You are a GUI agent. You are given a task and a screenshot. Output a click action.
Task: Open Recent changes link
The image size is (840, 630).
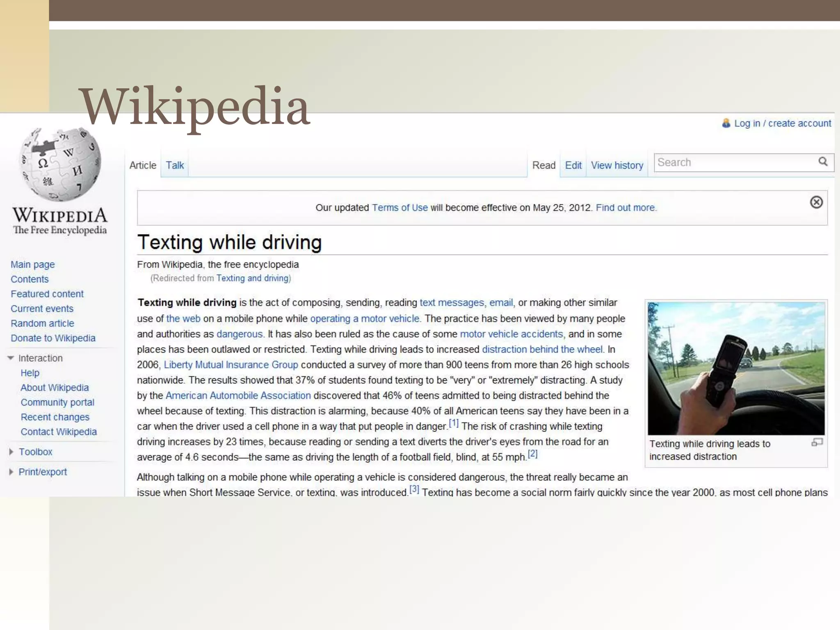pyautogui.click(x=55, y=417)
